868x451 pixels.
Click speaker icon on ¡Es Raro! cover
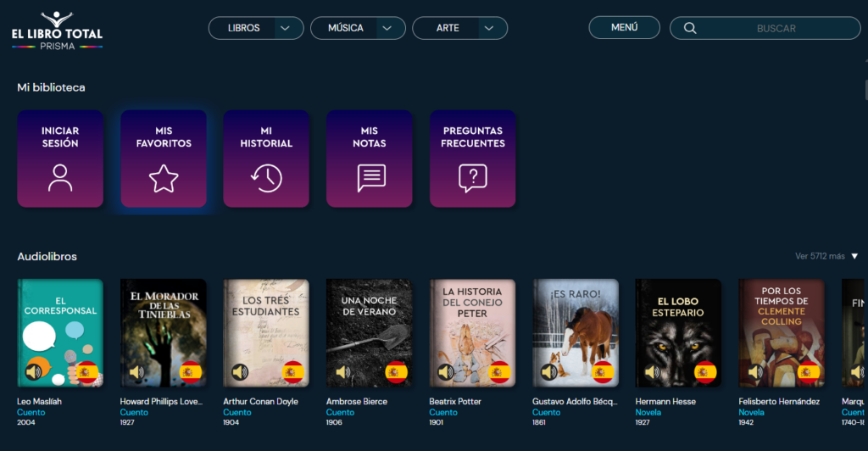[548, 372]
